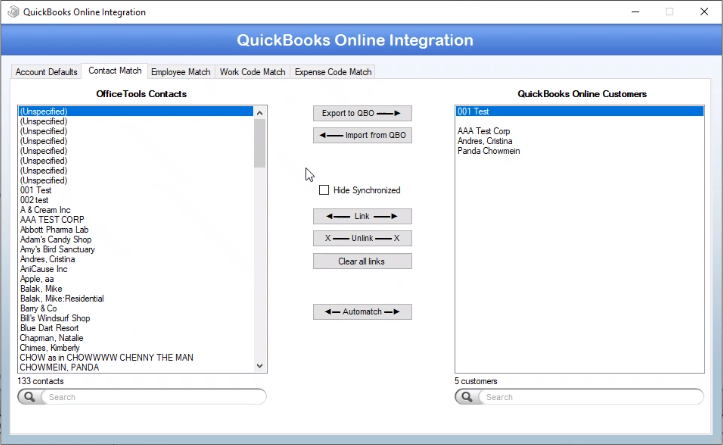
Task: Click the QuickBooks app icon in title bar
Action: click(x=13, y=12)
